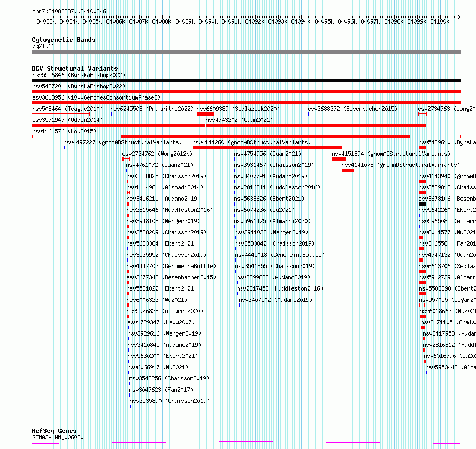Screen dimensions: 476x449
Task: Click nsv6074236 (Wu2021) label
Action: (264, 210)
